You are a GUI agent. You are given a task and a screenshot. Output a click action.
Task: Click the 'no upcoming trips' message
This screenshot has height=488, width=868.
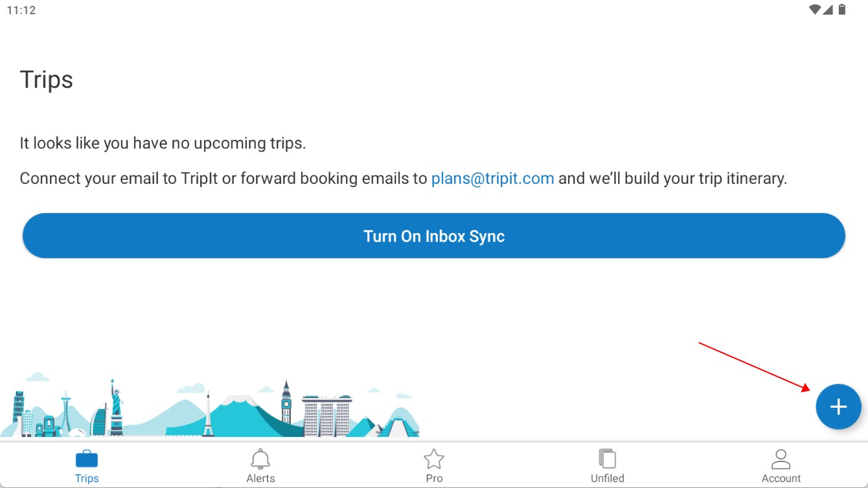pos(163,143)
